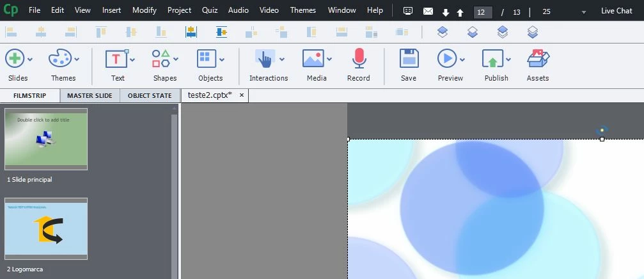The image size is (644, 279).
Task: Click the Distribute Horizontally icon
Action: 251,31
